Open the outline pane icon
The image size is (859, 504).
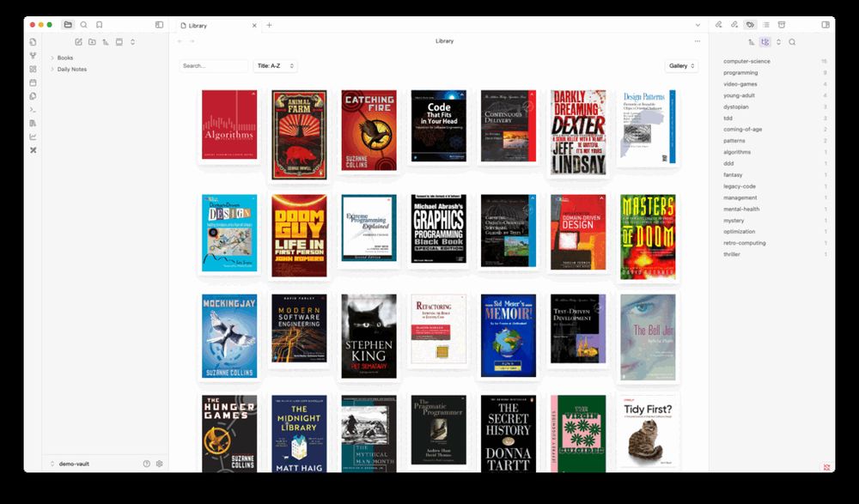[x=766, y=25]
